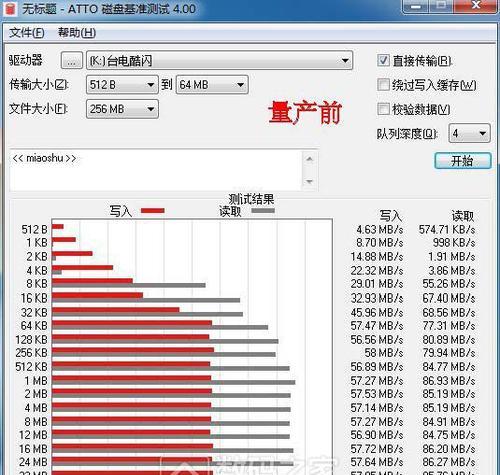The image size is (500, 475).
Task: Open the 512 B transfer size dropdown
Action: point(122,85)
